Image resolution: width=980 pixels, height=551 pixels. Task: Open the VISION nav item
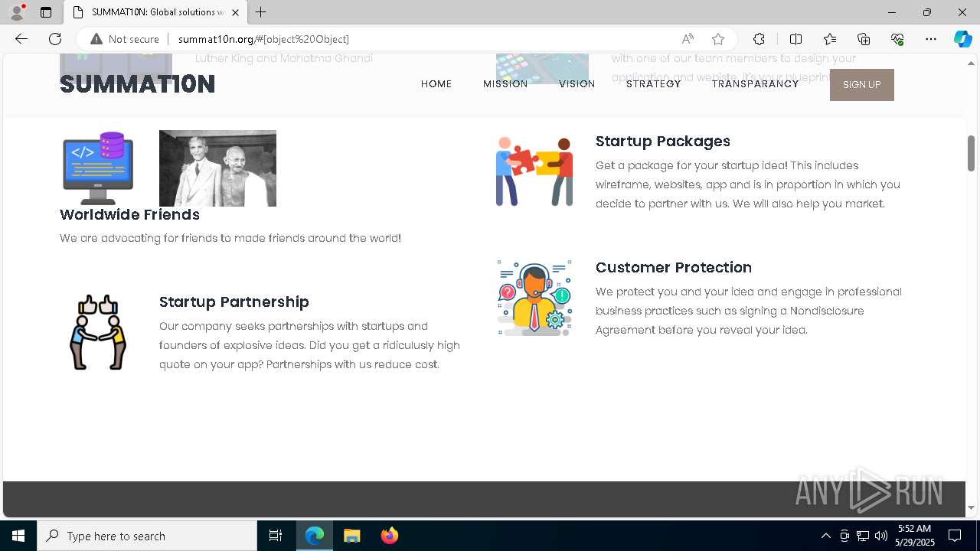click(577, 84)
